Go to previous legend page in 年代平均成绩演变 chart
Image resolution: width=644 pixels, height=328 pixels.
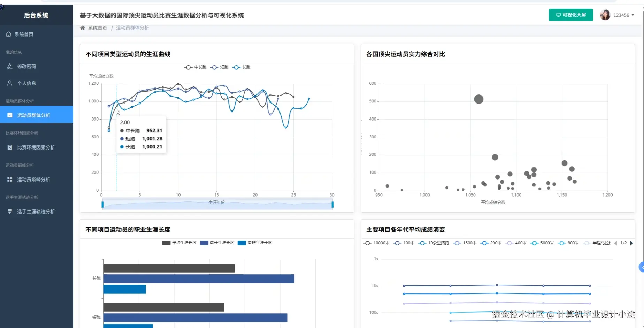615,243
